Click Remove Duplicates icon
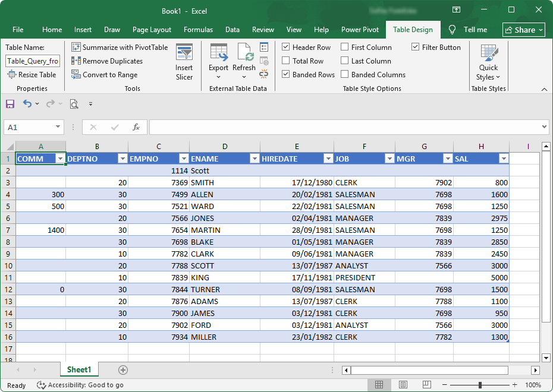 coord(76,61)
